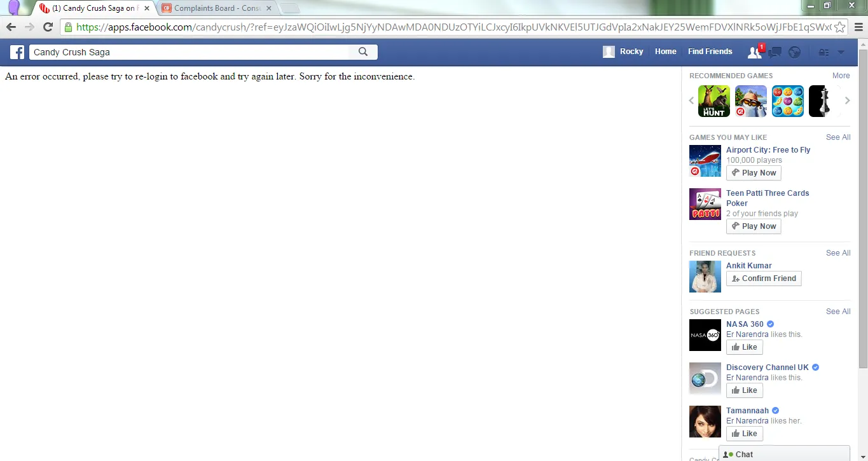Open Teen Patti Three Cards Poker link
Screen dimensions: 868x461
click(x=768, y=198)
